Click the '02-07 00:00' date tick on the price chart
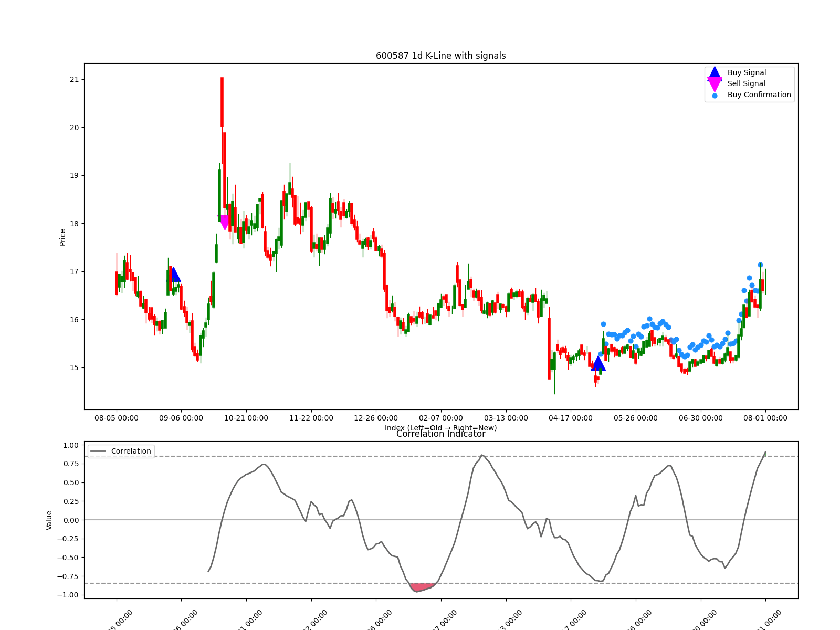The width and height of the screenshot is (840, 630). click(x=441, y=418)
